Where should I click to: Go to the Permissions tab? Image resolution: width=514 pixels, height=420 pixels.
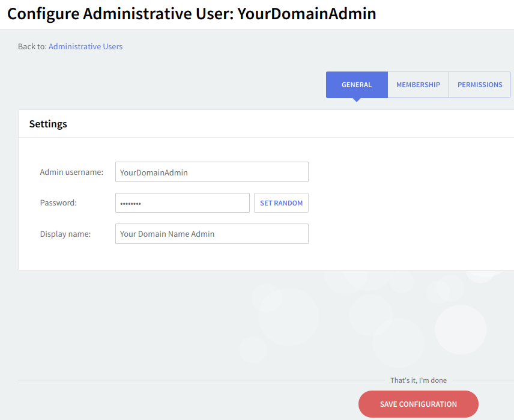480,85
